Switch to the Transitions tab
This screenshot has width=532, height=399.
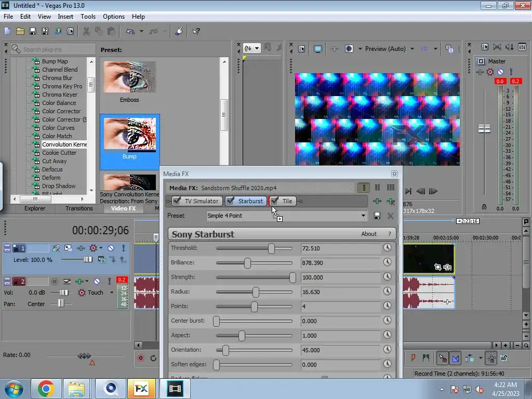click(79, 208)
